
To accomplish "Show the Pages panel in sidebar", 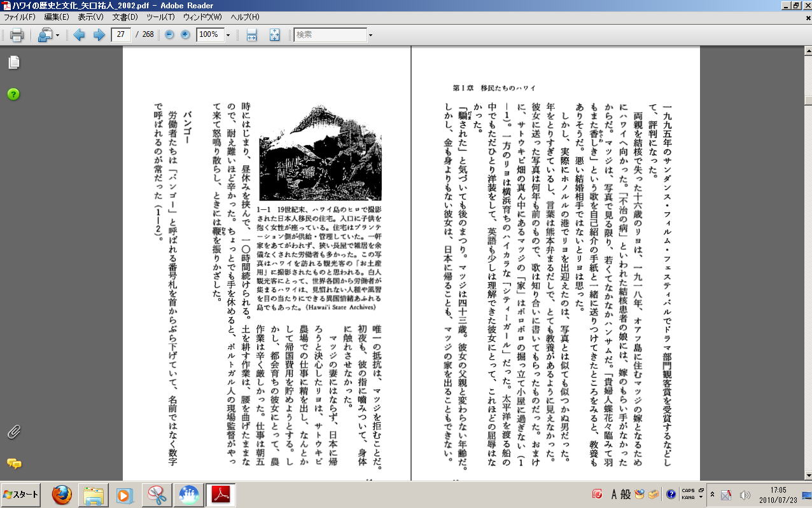I will [x=13, y=62].
